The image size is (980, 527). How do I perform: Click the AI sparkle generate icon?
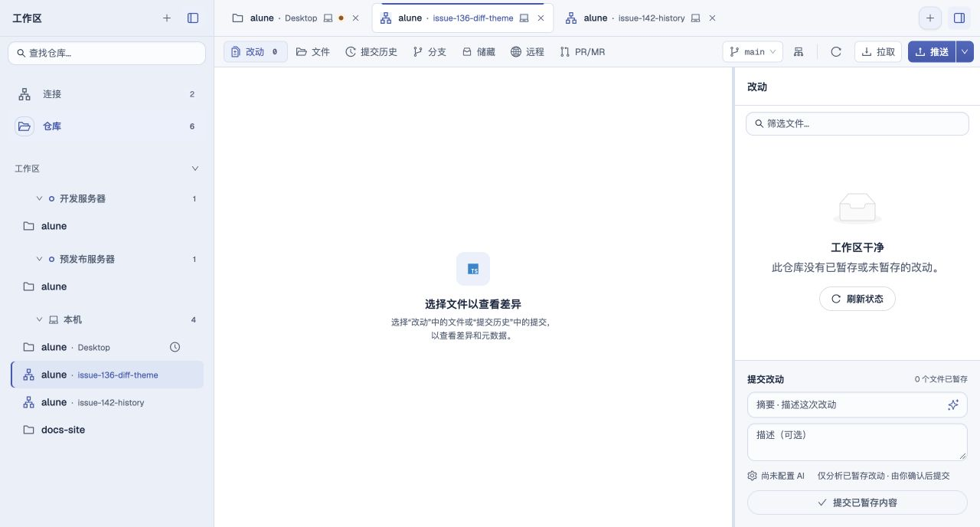pyautogui.click(x=953, y=404)
